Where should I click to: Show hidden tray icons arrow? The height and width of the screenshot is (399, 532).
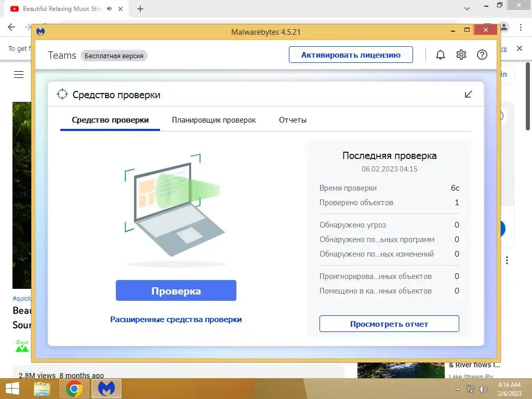tap(458, 390)
